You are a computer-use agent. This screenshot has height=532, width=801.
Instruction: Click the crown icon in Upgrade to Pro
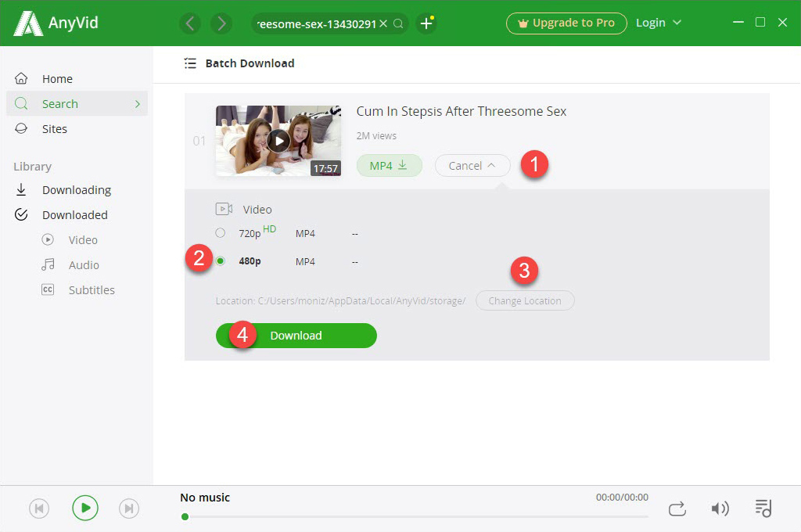coord(523,23)
